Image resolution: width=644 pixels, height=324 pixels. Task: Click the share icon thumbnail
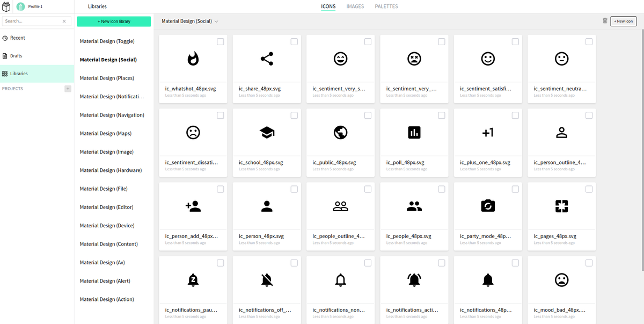[x=267, y=59]
